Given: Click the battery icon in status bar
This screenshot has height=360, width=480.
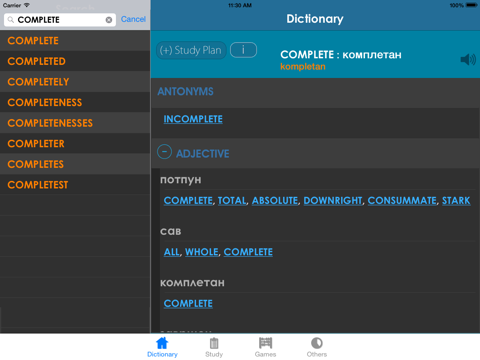Looking at the screenshot, I should (x=472, y=5).
